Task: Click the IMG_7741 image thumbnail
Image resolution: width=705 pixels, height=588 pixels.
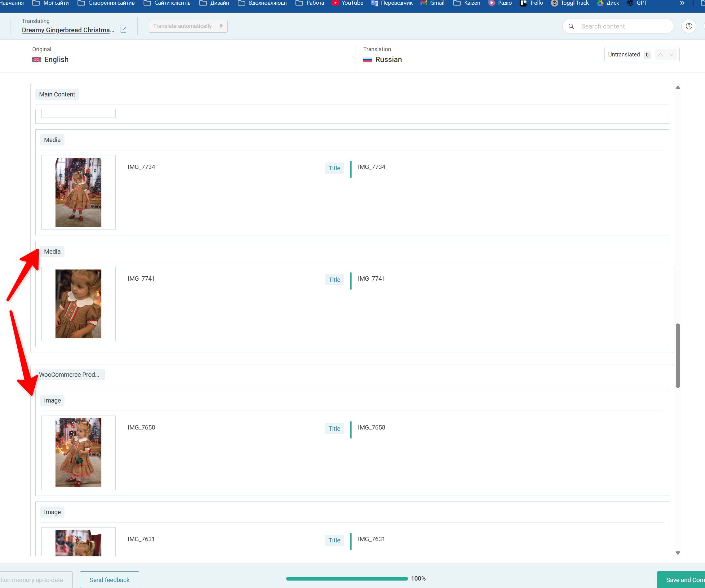Action: click(78, 304)
